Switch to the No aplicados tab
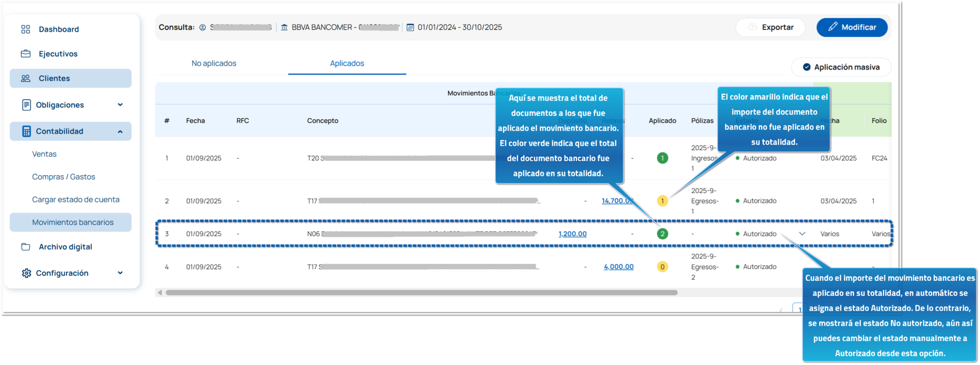 (214, 63)
